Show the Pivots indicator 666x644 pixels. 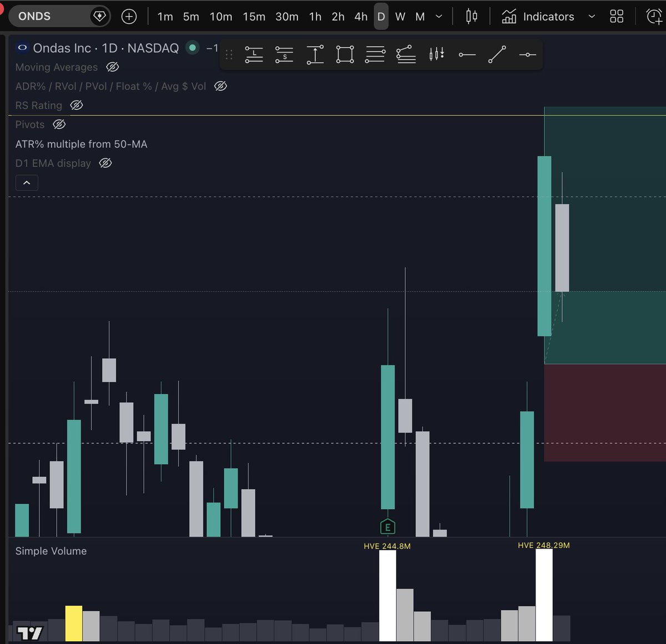59,124
